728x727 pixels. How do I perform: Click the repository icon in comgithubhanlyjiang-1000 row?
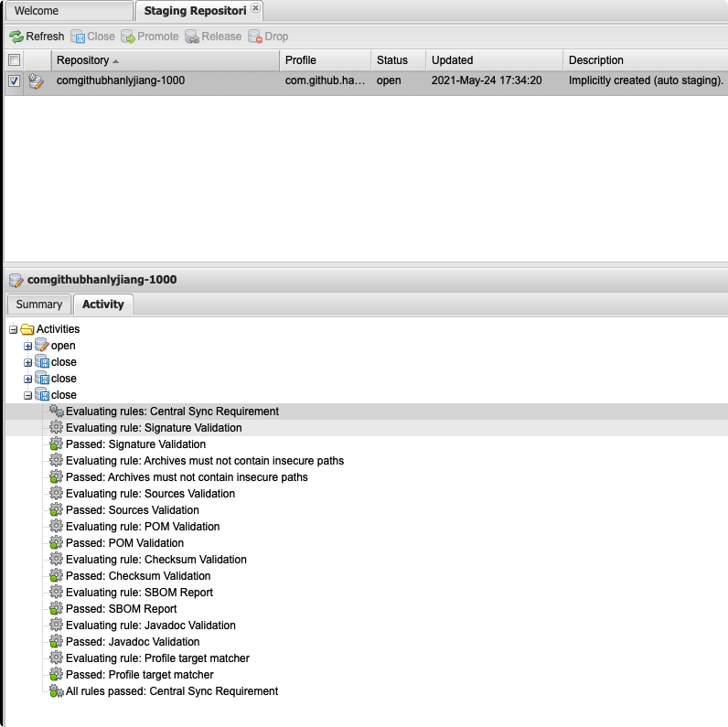(x=36, y=80)
